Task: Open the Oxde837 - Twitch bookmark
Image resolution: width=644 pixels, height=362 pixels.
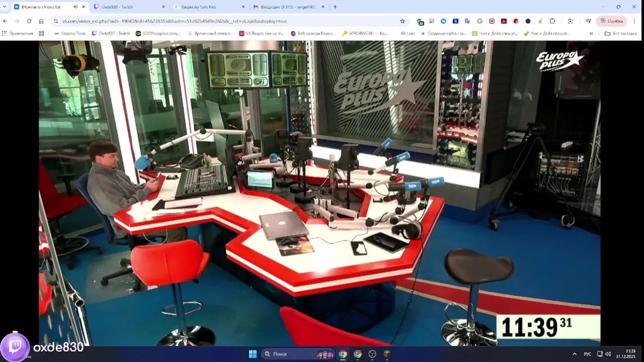Action: click(x=111, y=34)
